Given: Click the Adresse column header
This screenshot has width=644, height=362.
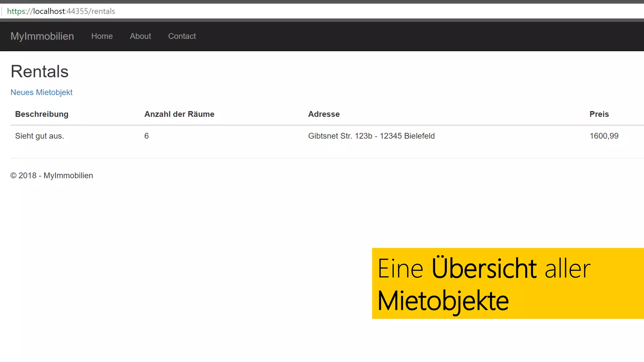Looking at the screenshot, I should coord(324,114).
